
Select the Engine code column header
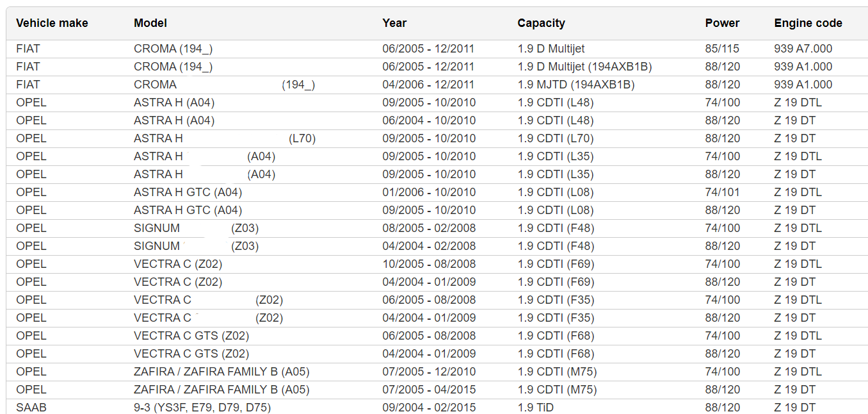pos(808,23)
